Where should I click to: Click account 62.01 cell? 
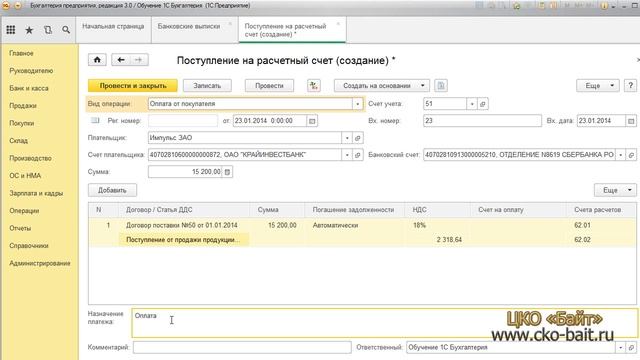[x=601, y=225]
